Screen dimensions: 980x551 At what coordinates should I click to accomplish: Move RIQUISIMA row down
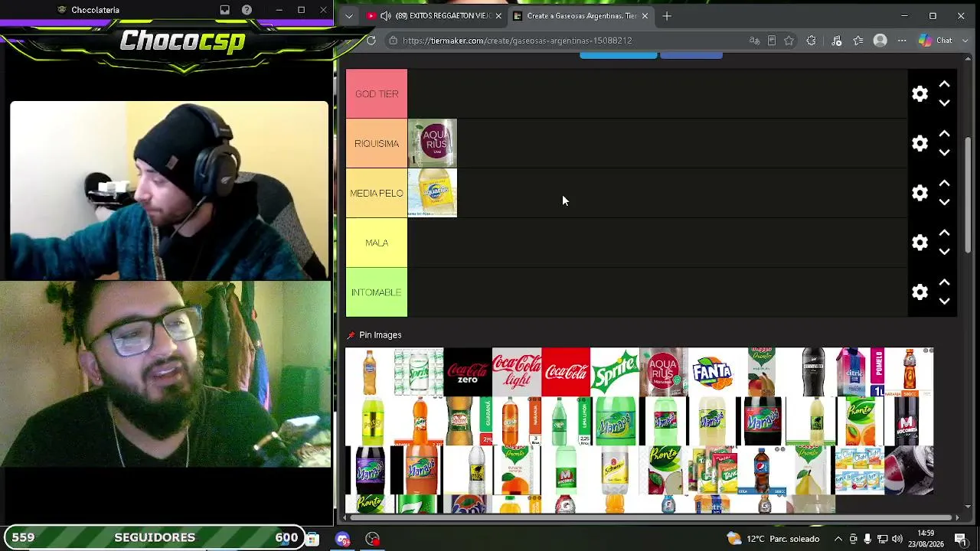click(x=945, y=153)
